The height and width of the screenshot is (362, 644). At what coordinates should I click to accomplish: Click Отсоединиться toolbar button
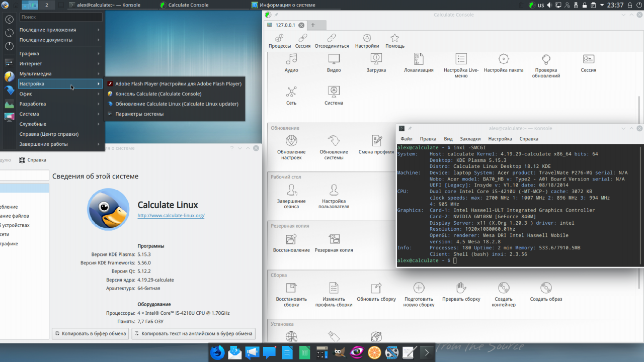pos(332,41)
